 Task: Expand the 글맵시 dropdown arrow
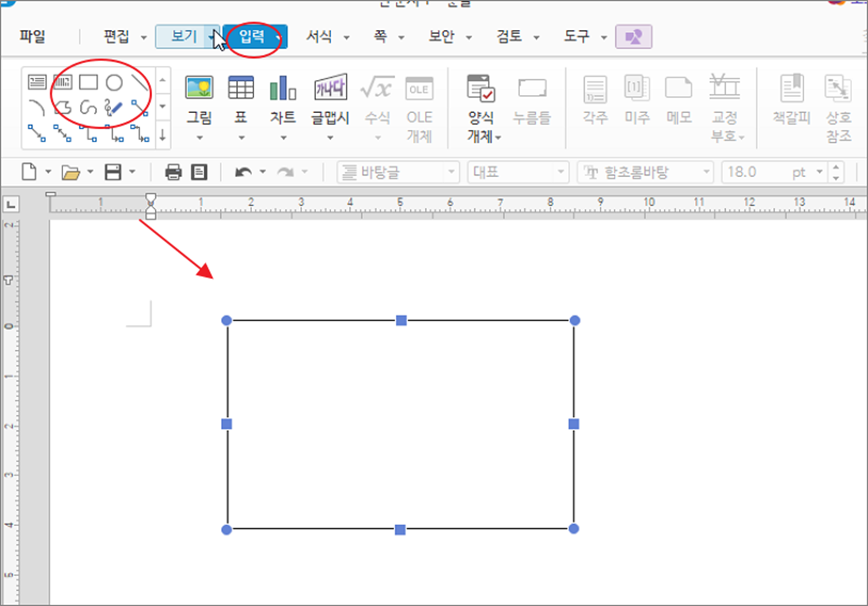pos(331,137)
